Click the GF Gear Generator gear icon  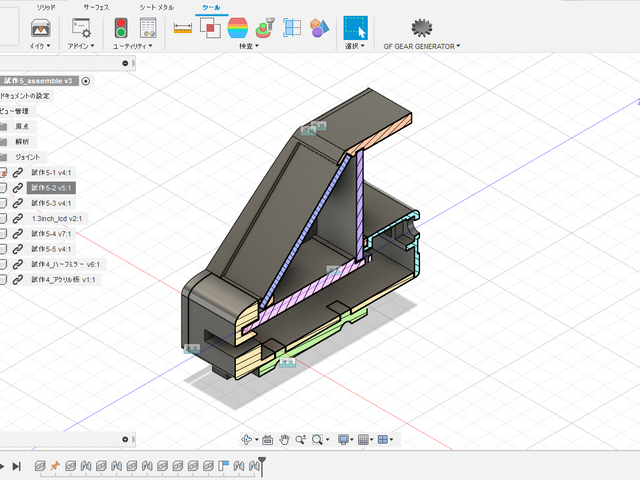(x=422, y=27)
